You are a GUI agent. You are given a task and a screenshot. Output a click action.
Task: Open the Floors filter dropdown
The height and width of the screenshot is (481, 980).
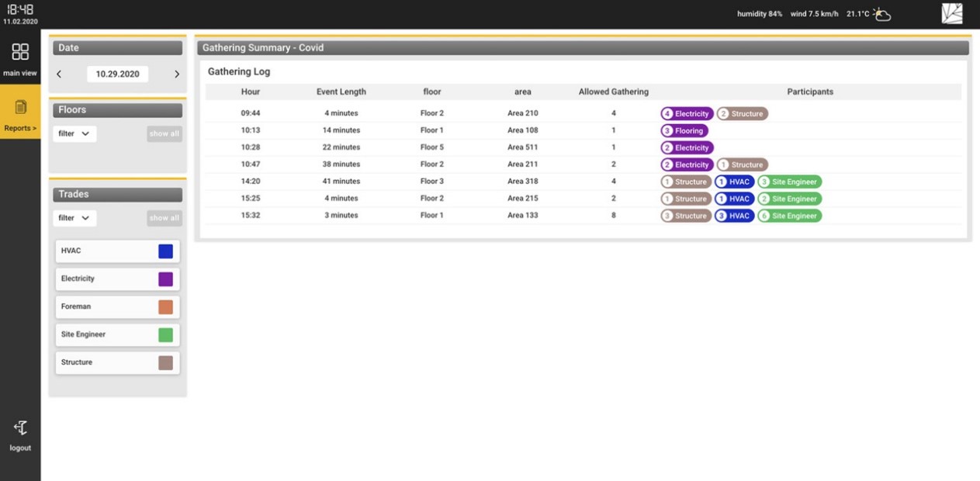[74, 133]
